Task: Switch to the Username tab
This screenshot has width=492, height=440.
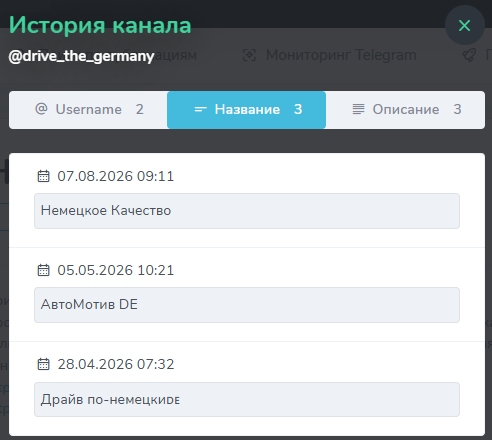Action: click(x=88, y=110)
